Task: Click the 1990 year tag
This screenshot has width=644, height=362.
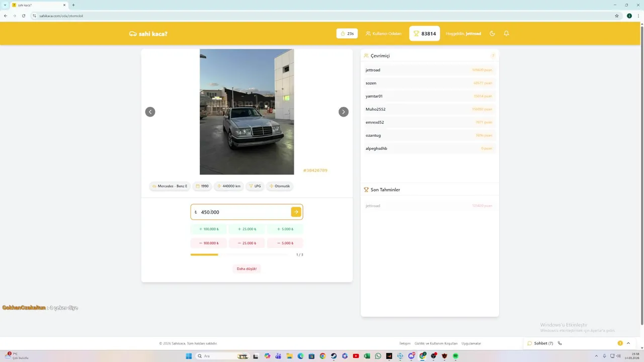Action: coord(202,186)
